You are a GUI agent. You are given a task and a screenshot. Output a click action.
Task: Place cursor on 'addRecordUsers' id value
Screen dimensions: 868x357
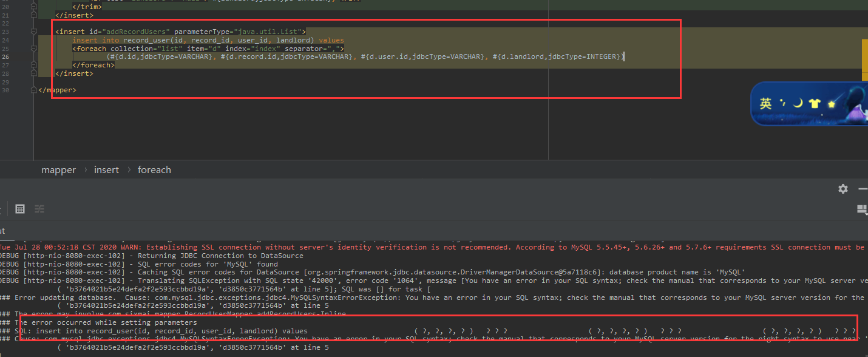[x=136, y=32]
